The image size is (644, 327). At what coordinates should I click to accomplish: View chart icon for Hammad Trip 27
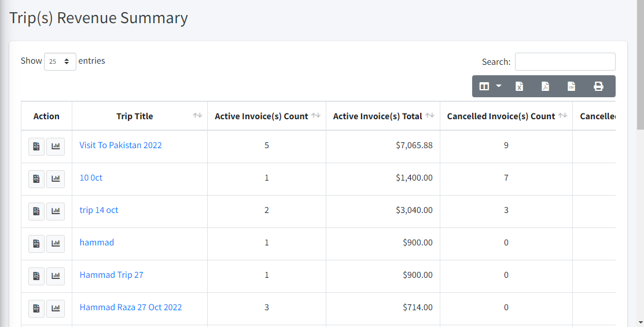tap(56, 276)
